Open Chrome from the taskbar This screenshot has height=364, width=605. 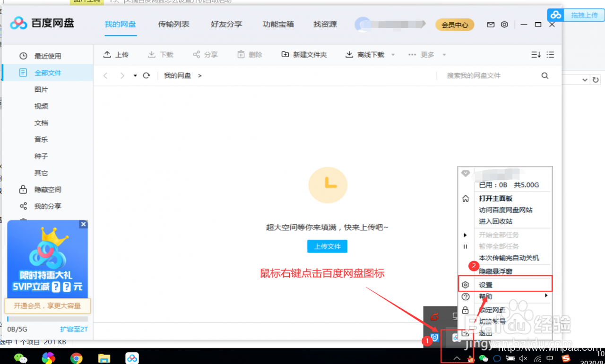[x=77, y=358]
